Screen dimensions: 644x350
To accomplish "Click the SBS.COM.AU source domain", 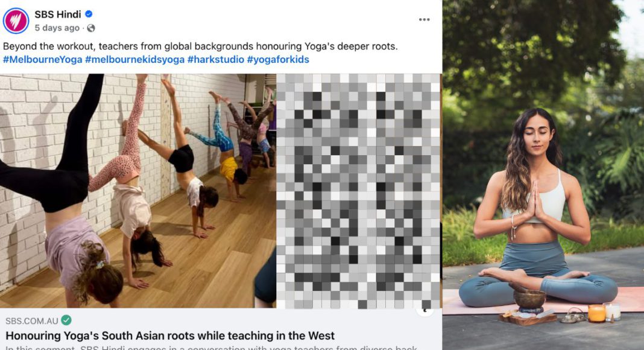I will [x=31, y=321].
